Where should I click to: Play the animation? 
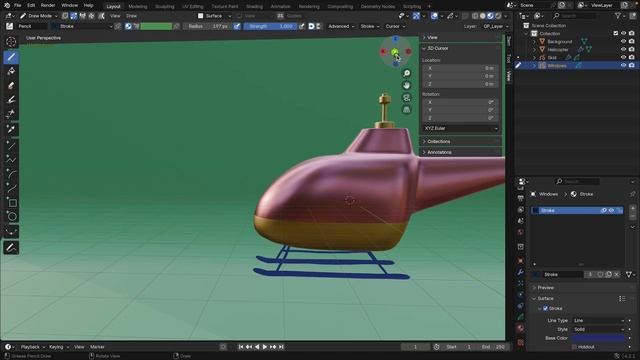click(x=264, y=347)
